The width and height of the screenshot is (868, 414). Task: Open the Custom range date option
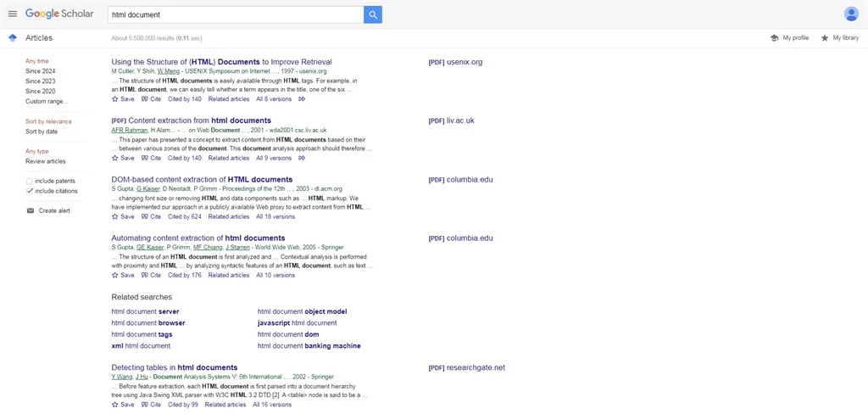(x=47, y=102)
